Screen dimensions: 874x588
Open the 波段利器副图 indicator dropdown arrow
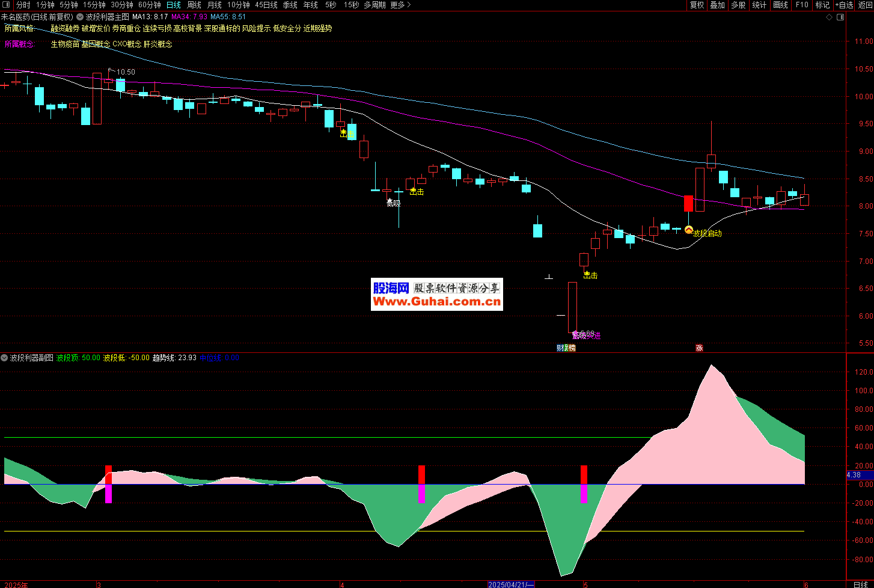click(5, 358)
